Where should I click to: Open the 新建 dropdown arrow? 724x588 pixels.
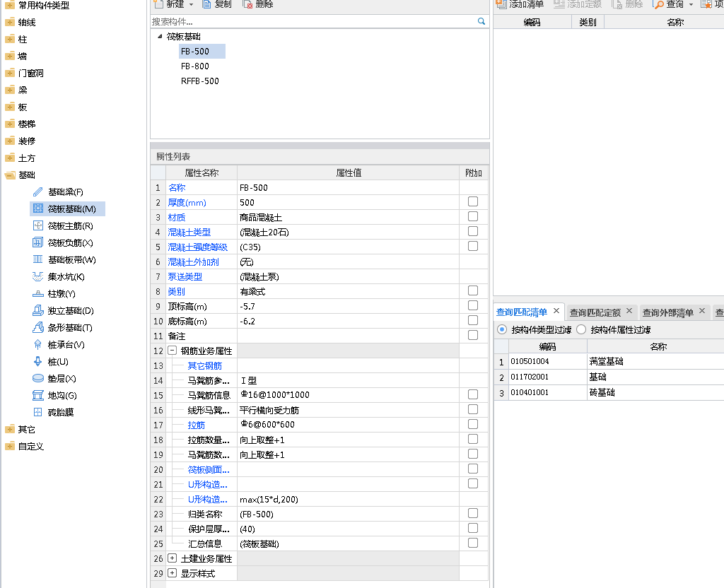point(191,5)
